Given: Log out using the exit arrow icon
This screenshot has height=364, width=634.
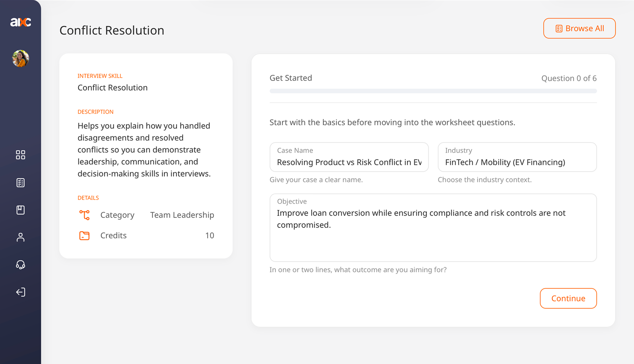Looking at the screenshot, I should pos(20,292).
